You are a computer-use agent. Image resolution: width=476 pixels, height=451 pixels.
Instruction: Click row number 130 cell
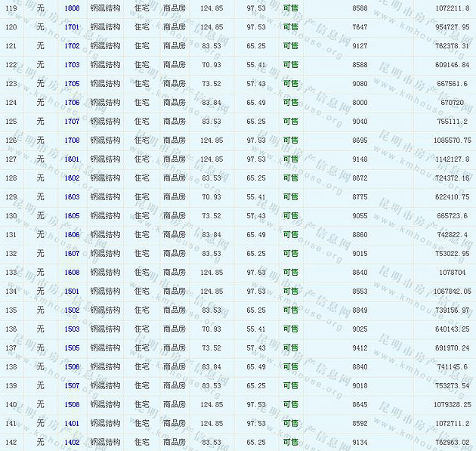click(x=11, y=215)
